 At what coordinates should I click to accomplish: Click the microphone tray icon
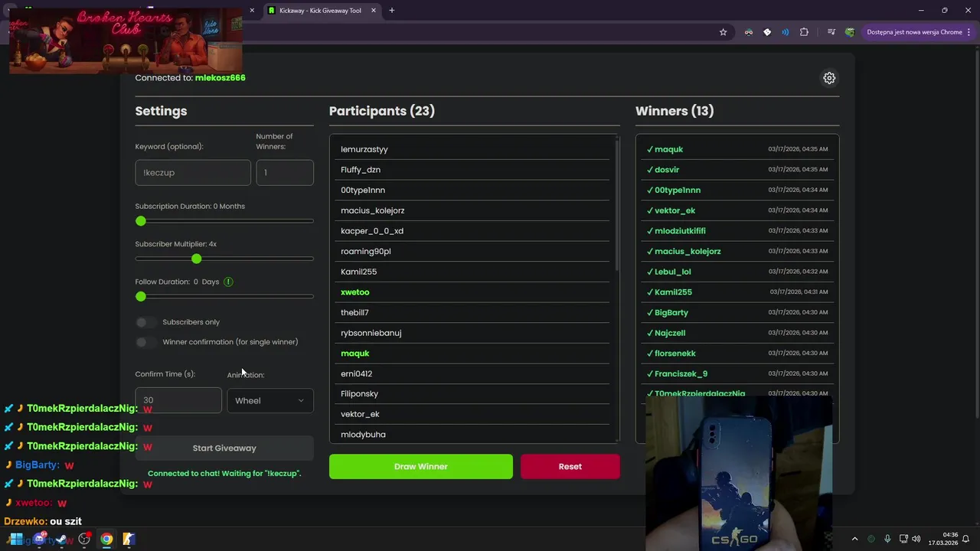coord(887,539)
